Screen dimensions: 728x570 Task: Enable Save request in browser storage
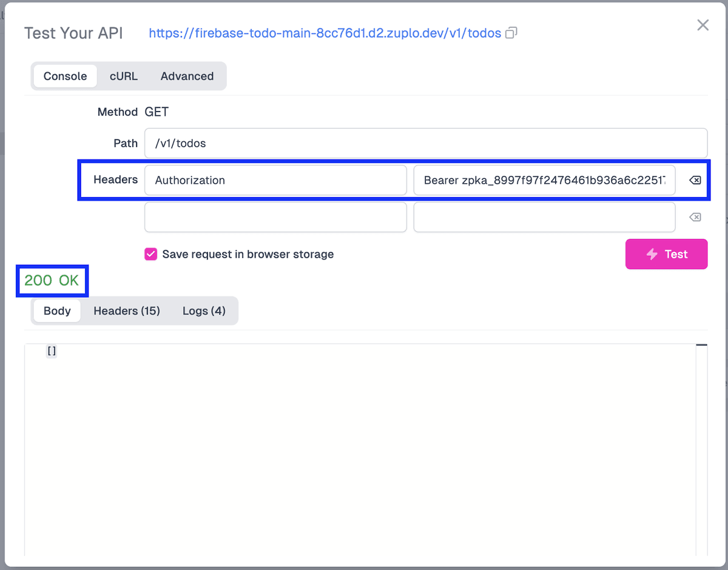coord(150,254)
